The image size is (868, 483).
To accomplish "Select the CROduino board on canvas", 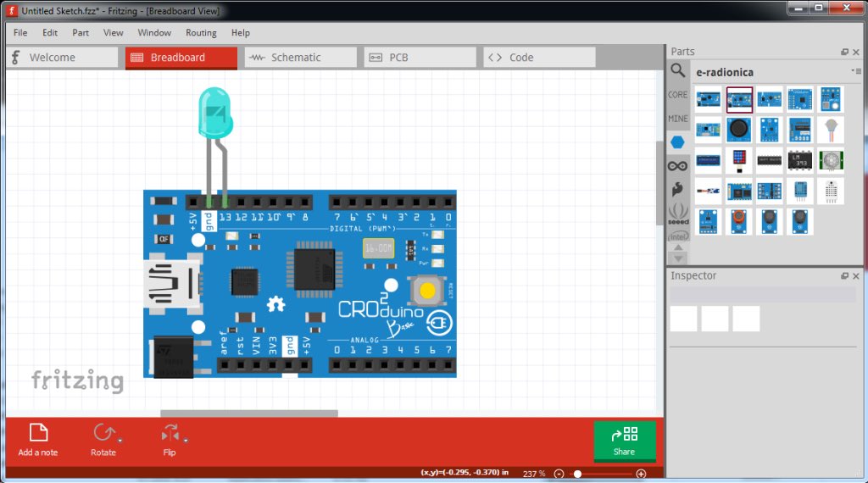I will tap(300, 284).
